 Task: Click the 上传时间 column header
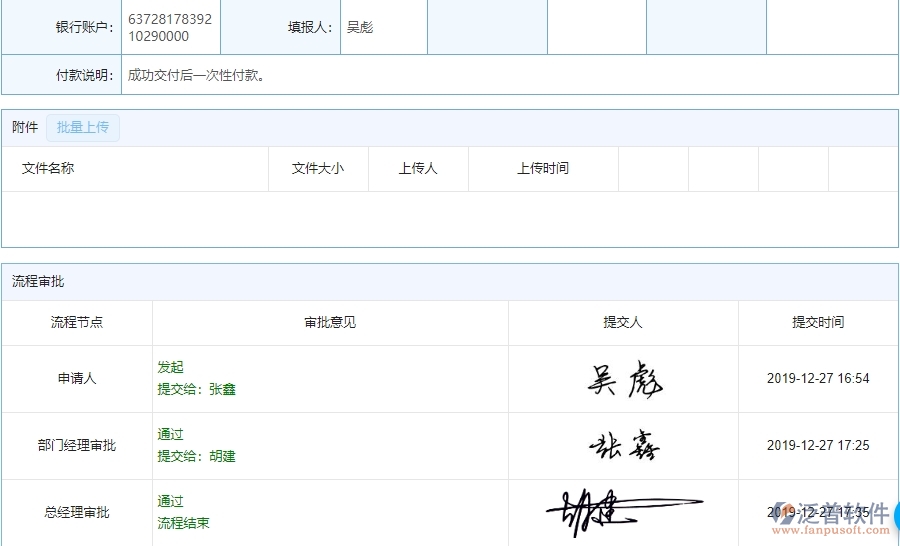542,168
